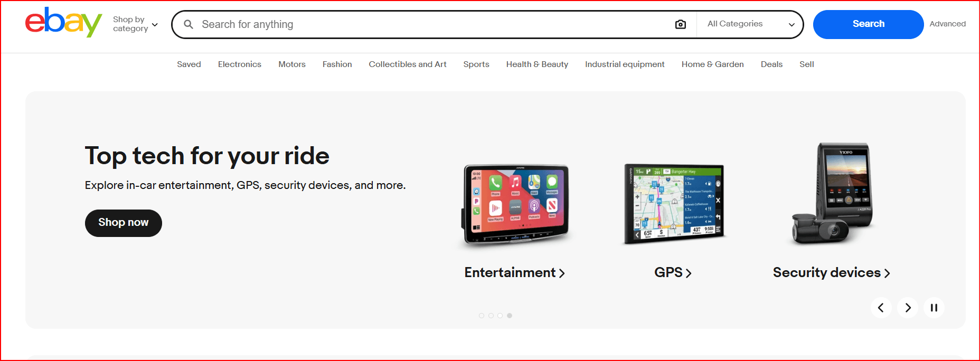Select the first carousel dot indicator
This screenshot has width=980, height=361.
point(482,316)
